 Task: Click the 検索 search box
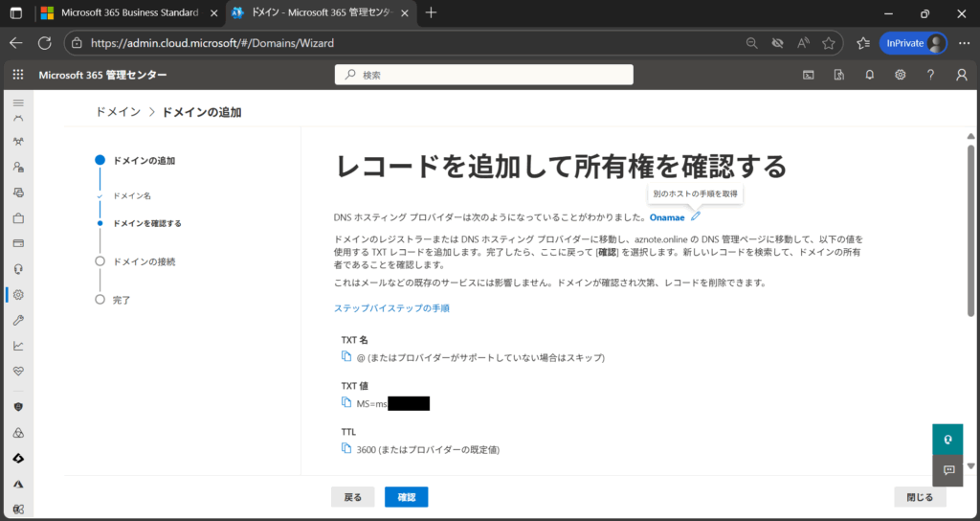tap(483, 75)
